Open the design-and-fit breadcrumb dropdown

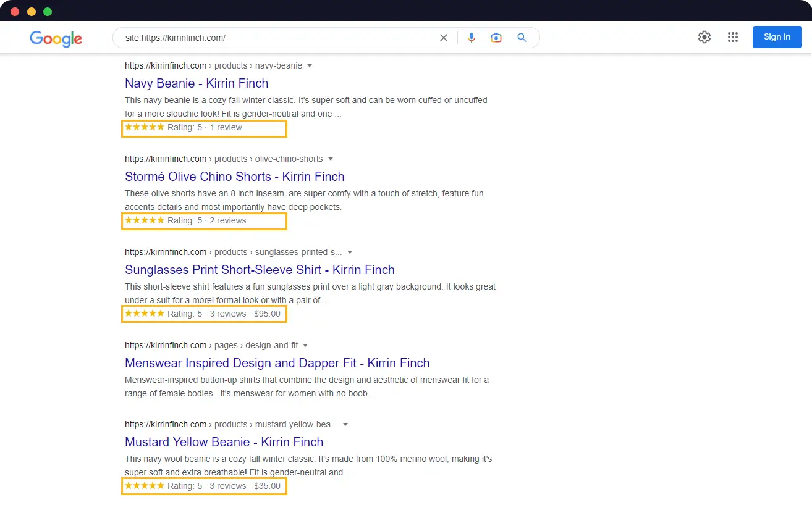click(x=306, y=345)
